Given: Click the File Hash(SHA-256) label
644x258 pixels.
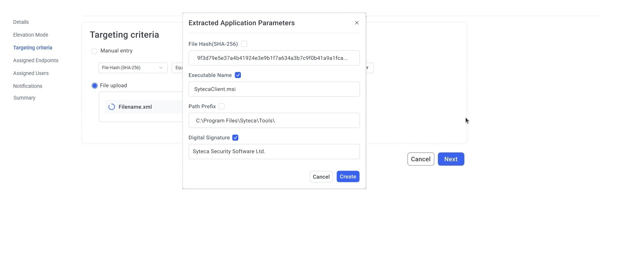Looking at the screenshot, I should click(213, 44).
